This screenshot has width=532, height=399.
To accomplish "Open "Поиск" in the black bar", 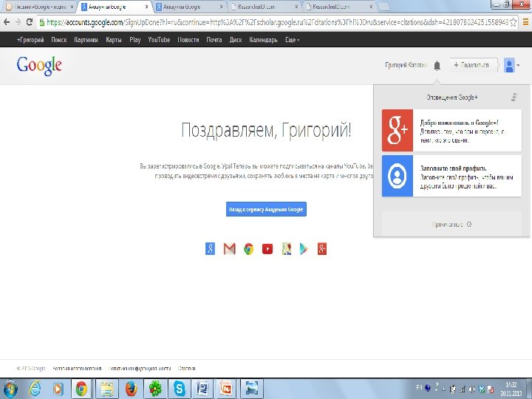I will (x=59, y=40).
